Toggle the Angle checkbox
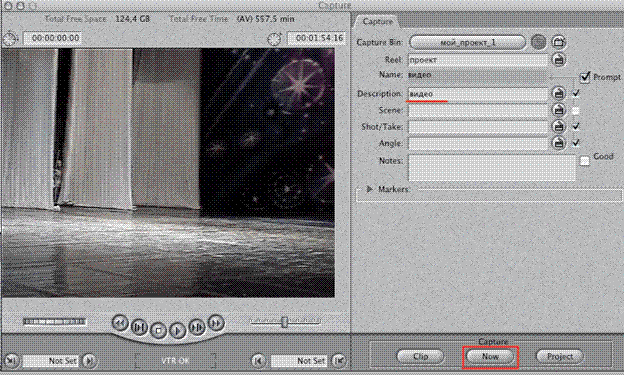624x375 pixels. coord(576,143)
